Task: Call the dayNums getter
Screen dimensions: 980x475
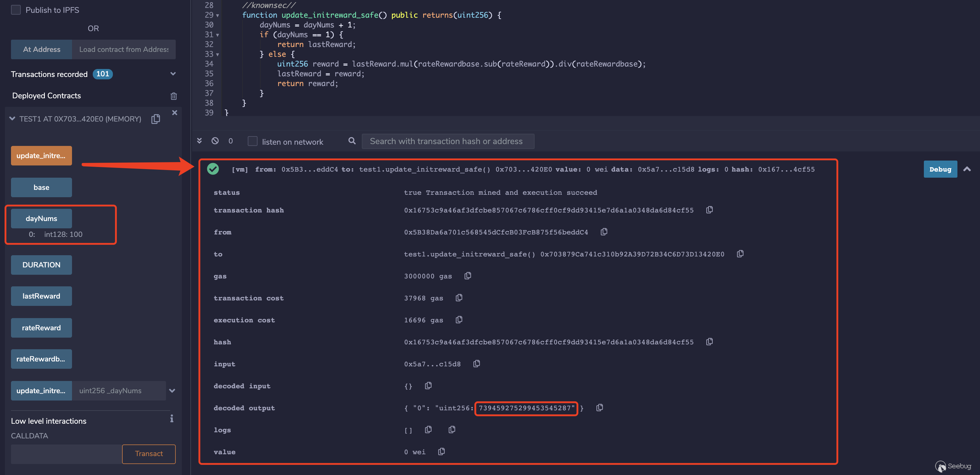Action: [x=41, y=219]
